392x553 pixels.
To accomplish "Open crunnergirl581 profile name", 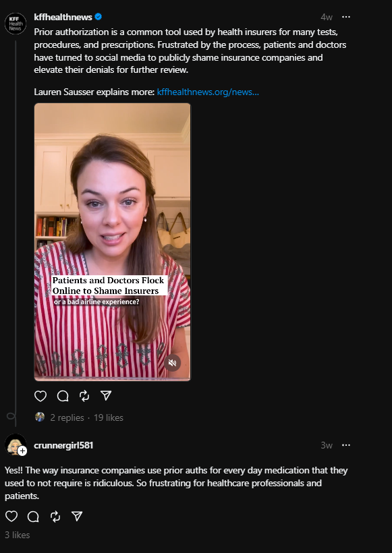I will [x=63, y=445].
